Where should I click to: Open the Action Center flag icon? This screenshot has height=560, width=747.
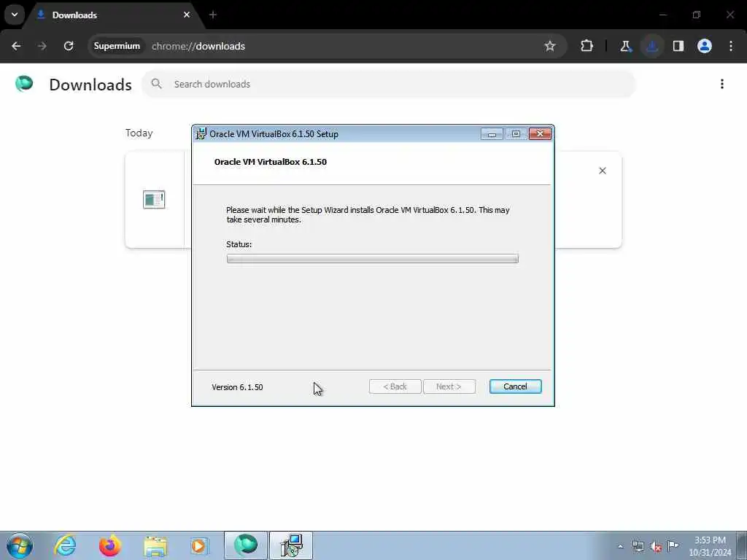click(673, 545)
